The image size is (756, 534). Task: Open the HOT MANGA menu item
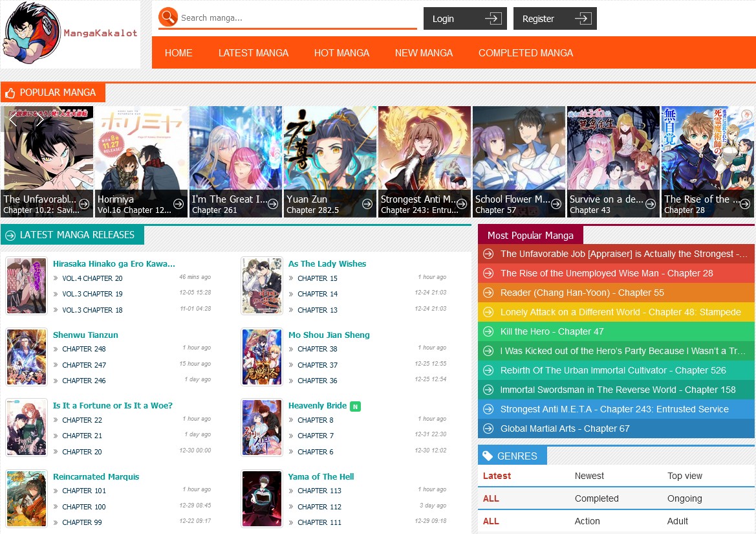coord(342,53)
